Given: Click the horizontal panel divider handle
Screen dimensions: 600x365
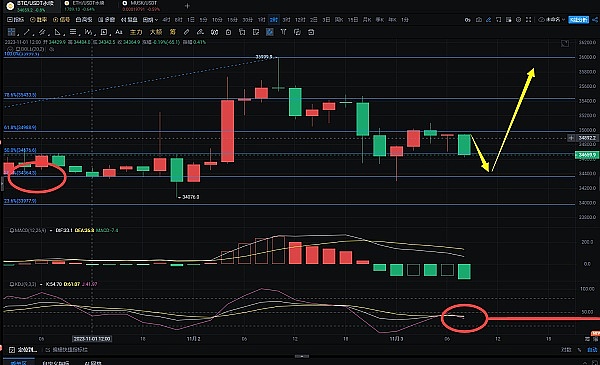Looking at the screenshot, I should [x=302, y=356].
